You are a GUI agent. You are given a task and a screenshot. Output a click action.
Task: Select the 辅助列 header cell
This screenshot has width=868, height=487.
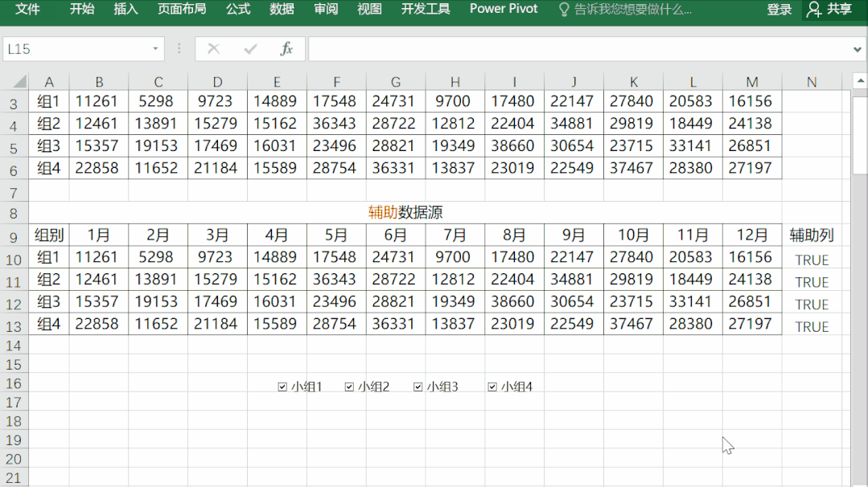pyautogui.click(x=812, y=235)
